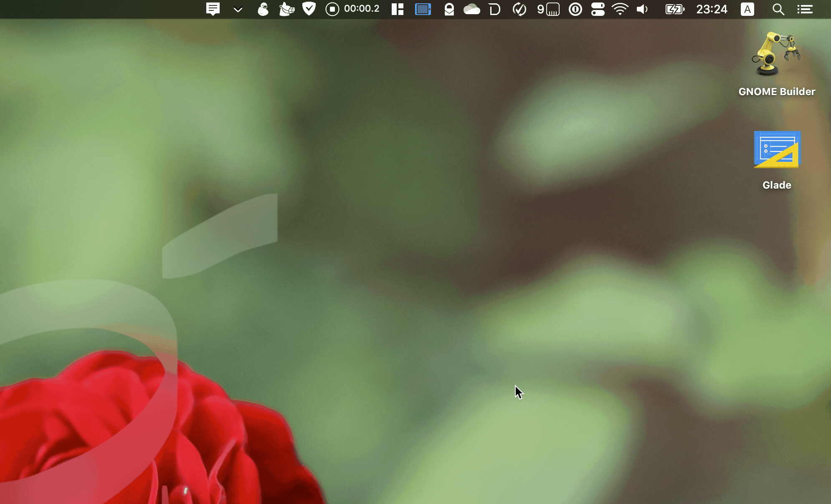Open Spotlight search magnifier icon
This screenshot has width=831, height=504.
pos(778,9)
